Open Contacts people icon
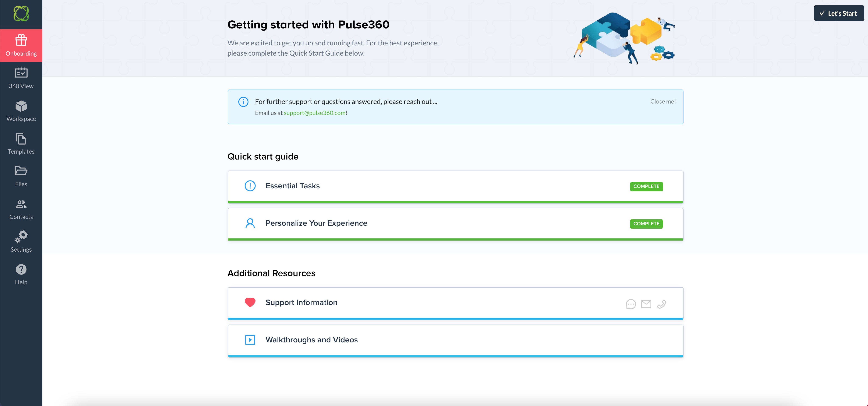The width and height of the screenshot is (868, 406). click(21, 204)
